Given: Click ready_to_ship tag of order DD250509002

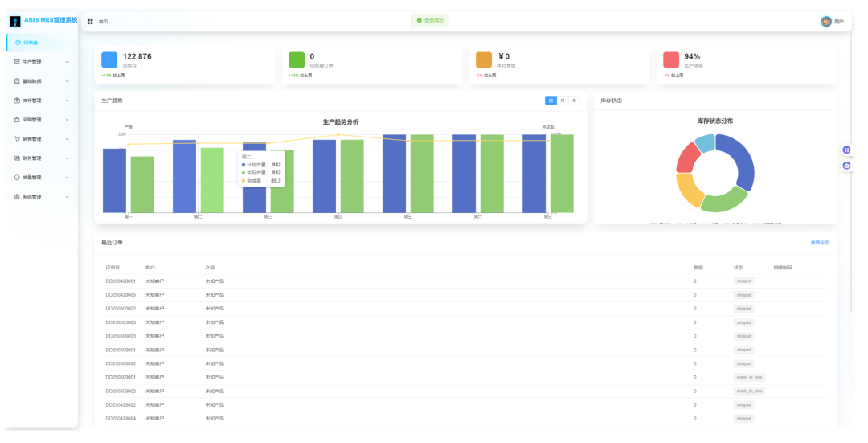Looking at the screenshot, I should coord(749,391).
